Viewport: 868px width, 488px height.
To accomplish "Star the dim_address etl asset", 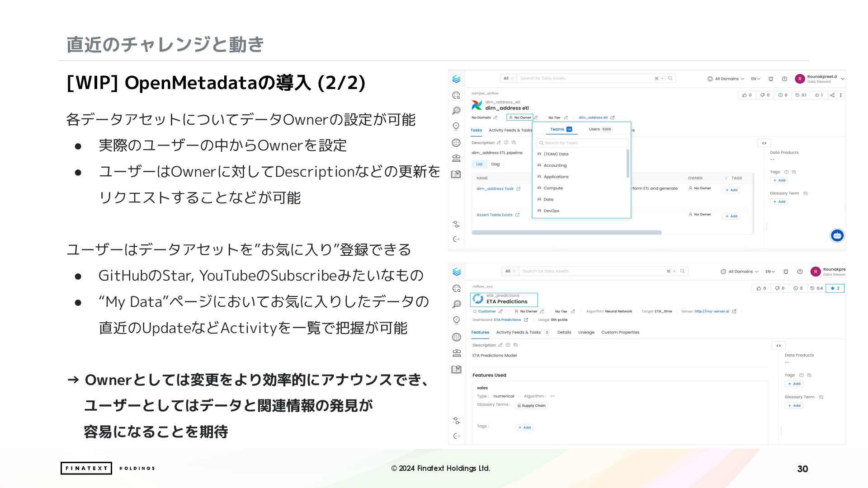I will [x=819, y=95].
